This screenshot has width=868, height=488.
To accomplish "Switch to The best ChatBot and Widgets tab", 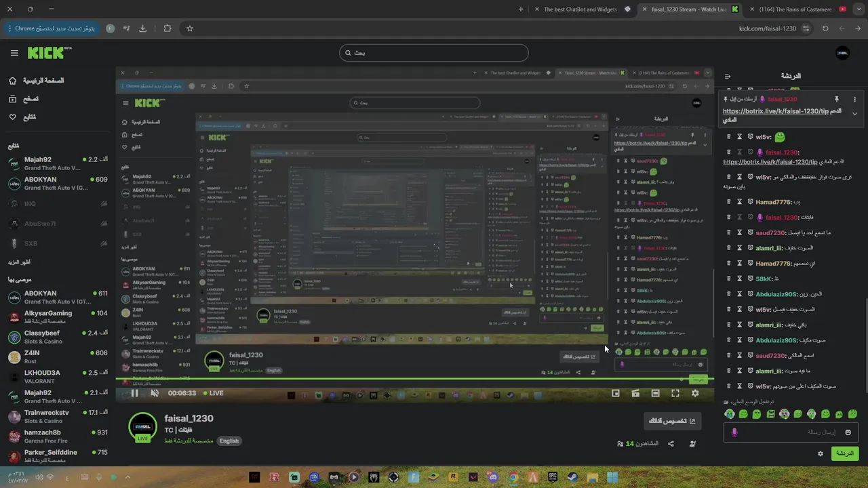I will [583, 9].
